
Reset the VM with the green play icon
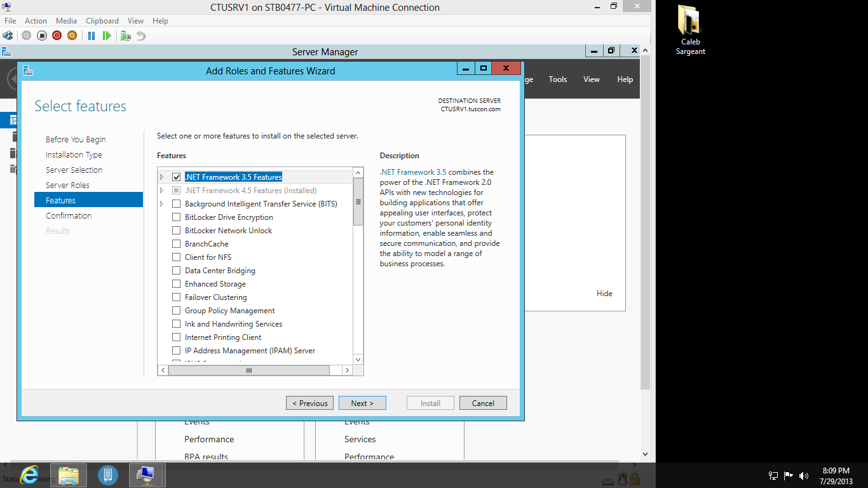click(107, 36)
